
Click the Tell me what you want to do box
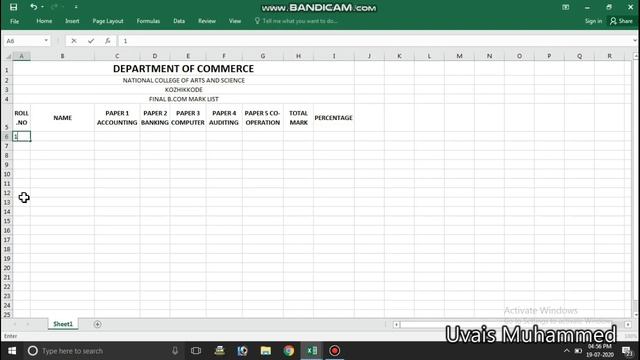(x=297, y=21)
